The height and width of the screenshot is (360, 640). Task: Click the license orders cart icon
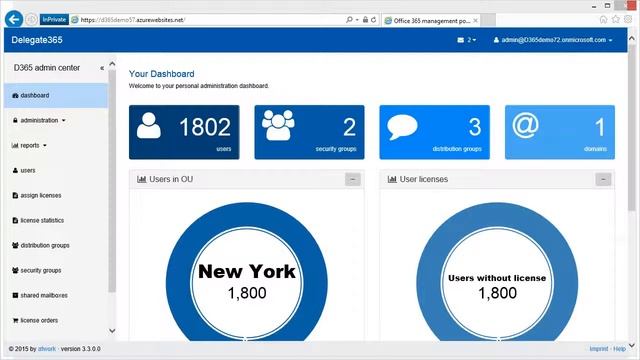tap(15, 320)
